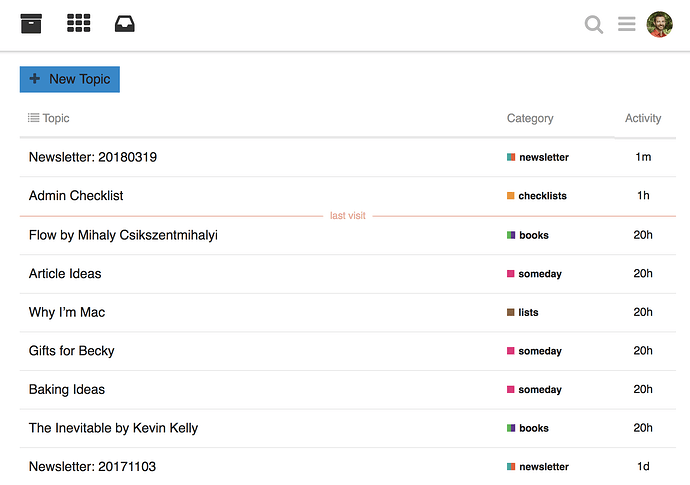
Task: Sort by the Category column header
Action: pos(530,118)
